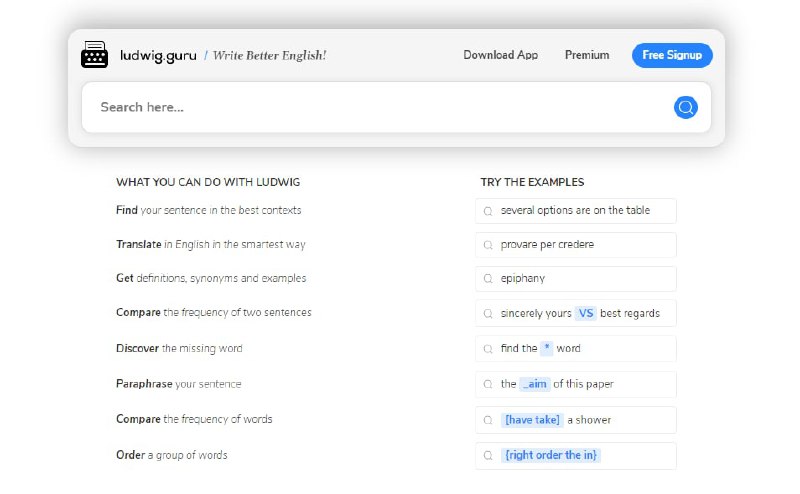Try example 'the _aim of this paper'
Image resolution: width=800 pixels, height=494 pixels.
coord(576,384)
